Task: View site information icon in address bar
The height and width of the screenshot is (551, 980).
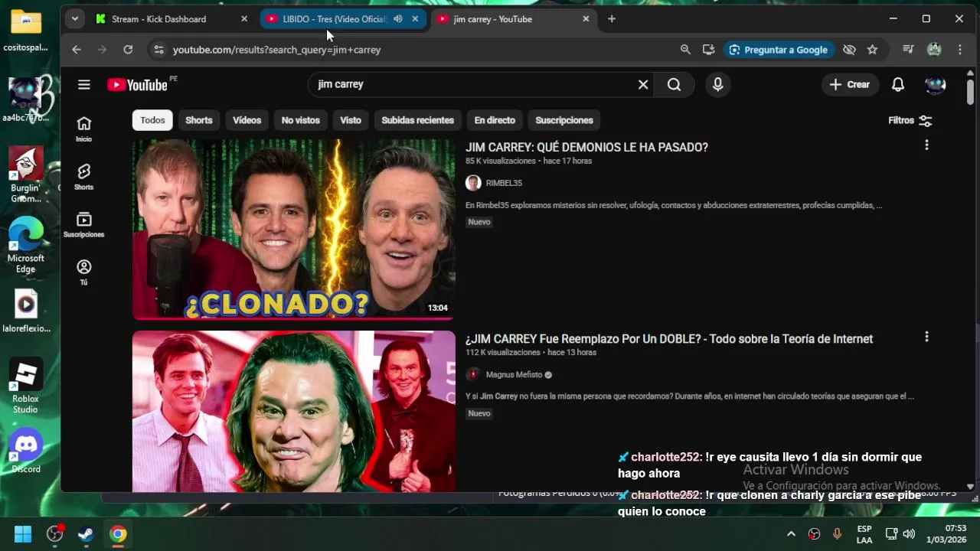Action: click(158, 50)
